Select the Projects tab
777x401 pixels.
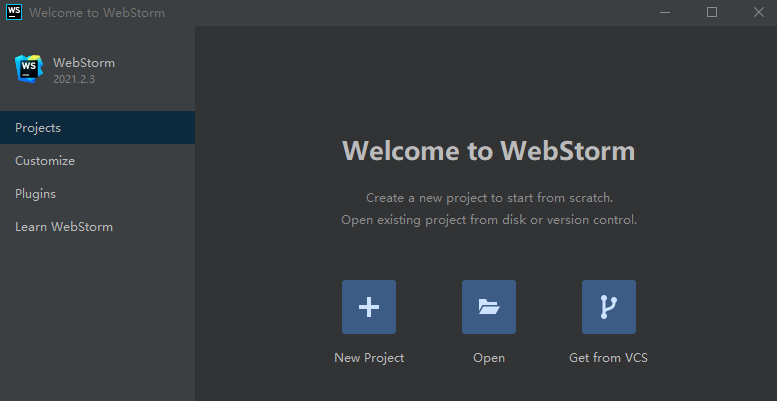(97, 127)
